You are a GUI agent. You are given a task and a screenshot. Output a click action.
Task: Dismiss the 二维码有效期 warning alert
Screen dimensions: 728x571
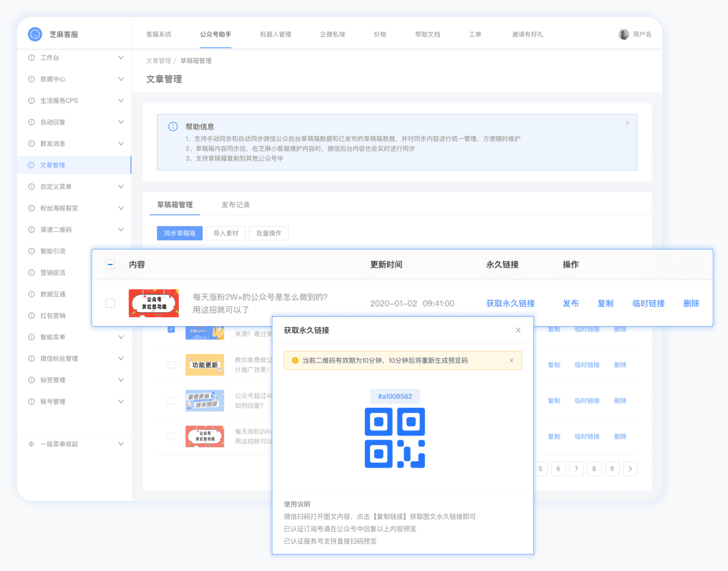[x=512, y=360]
